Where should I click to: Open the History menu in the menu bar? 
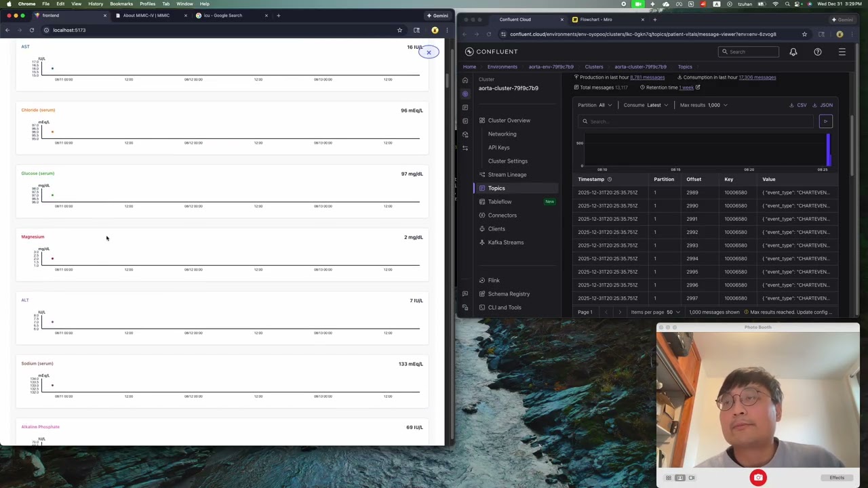click(96, 4)
